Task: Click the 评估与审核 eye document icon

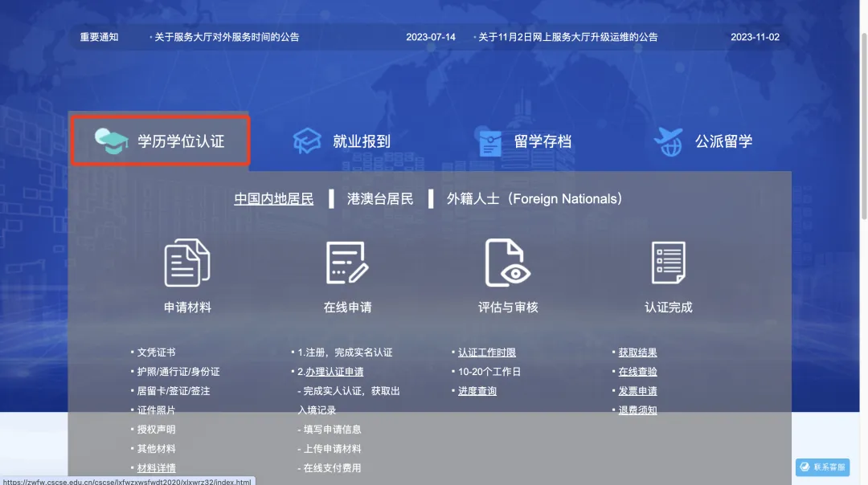Action: [508, 263]
